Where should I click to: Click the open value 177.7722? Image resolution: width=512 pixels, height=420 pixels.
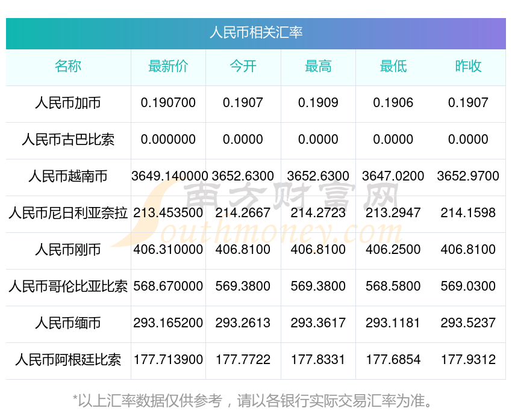coord(243,360)
